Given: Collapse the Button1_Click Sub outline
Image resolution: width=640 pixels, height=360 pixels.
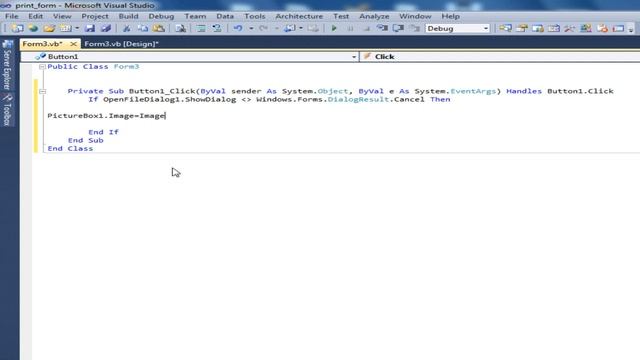Looking at the screenshot, I should pyautogui.click(x=42, y=91).
